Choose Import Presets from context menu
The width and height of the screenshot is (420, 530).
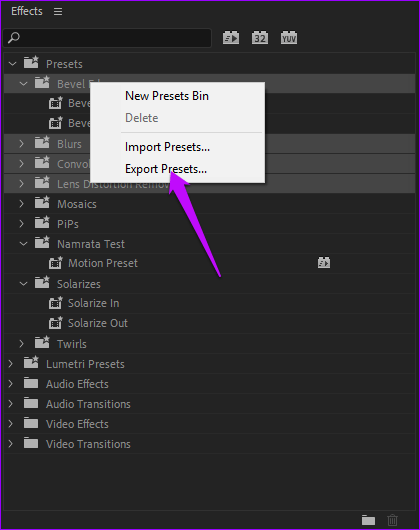tap(167, 147)
